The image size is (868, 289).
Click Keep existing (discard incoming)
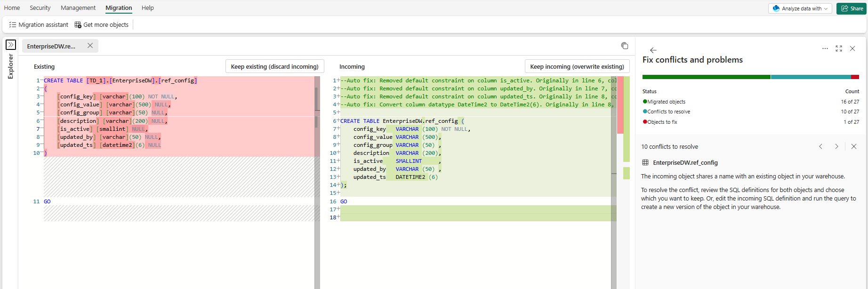[x=275, y=66]
